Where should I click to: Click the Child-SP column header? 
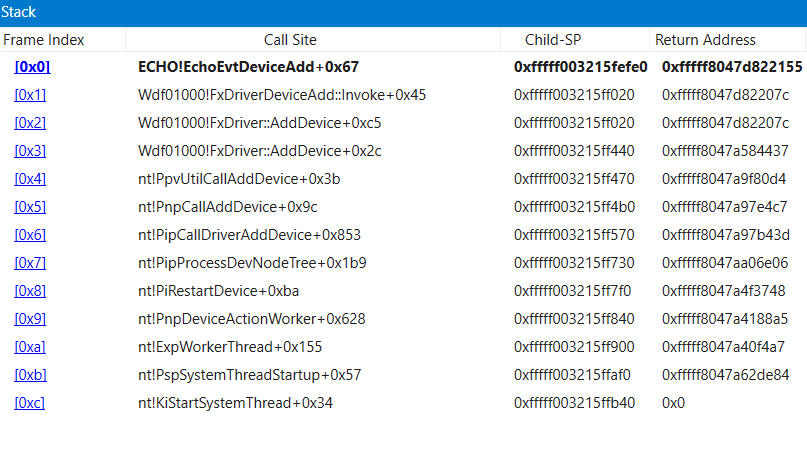tap(553, 40)
